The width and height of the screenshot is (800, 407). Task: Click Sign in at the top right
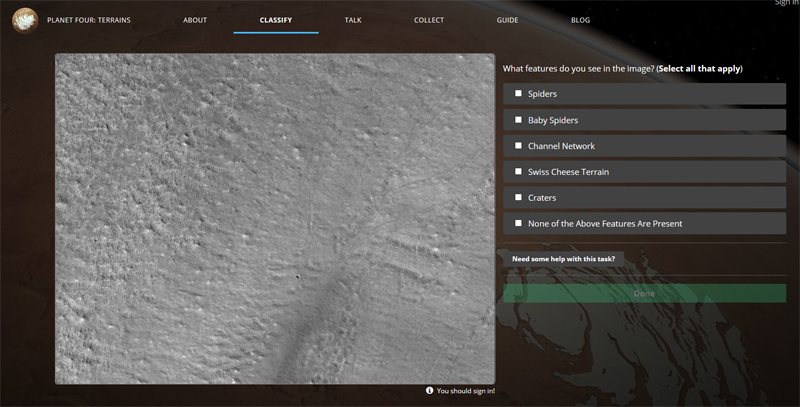(786, 3)
